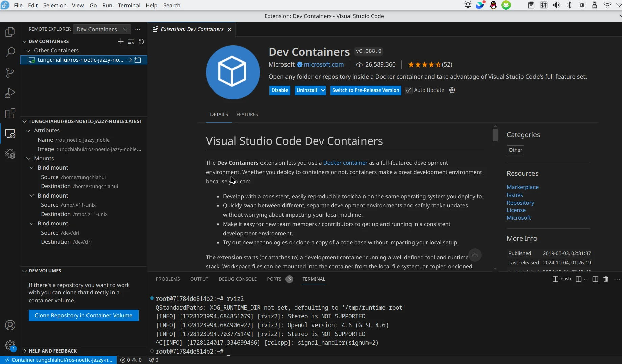Kill terminal with trash icon
Screen dimensions: 622x364
pyautogui.click(x=606, y=279)
